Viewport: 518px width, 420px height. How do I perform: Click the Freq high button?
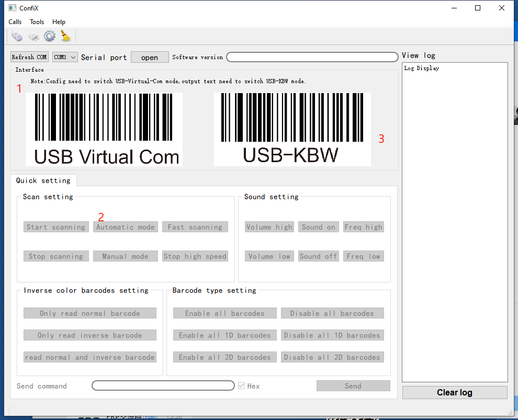(364, 227)
